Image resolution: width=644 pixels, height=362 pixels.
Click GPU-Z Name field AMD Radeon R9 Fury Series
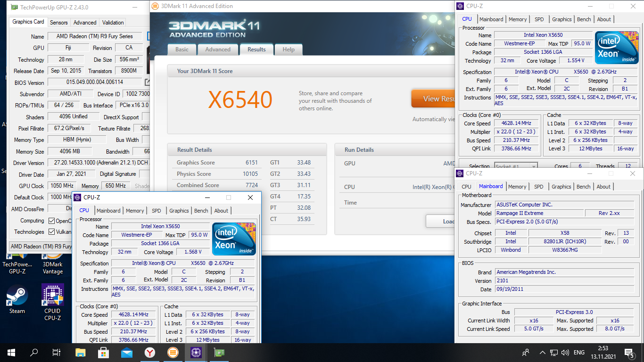click(x=95, y=36)
